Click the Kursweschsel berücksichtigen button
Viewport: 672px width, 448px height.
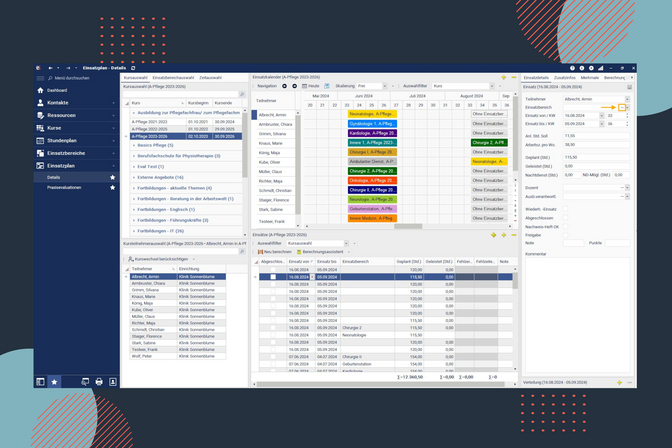(x=164, y=259)
